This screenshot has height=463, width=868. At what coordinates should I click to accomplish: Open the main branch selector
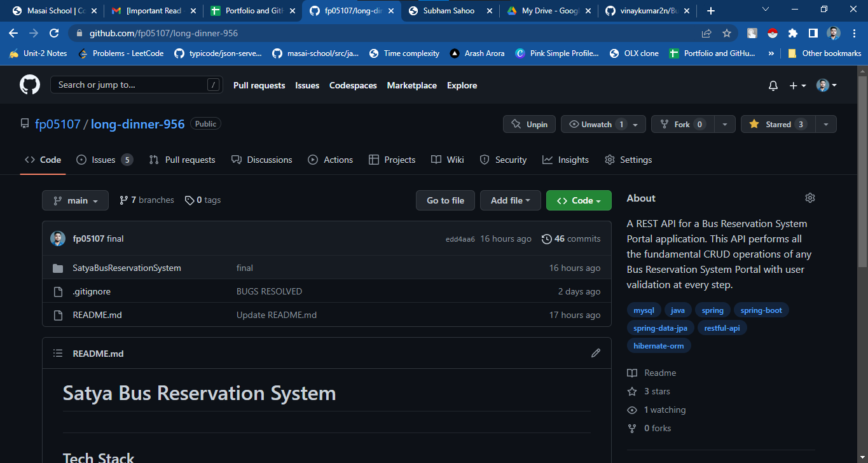[x=75, y=200]
